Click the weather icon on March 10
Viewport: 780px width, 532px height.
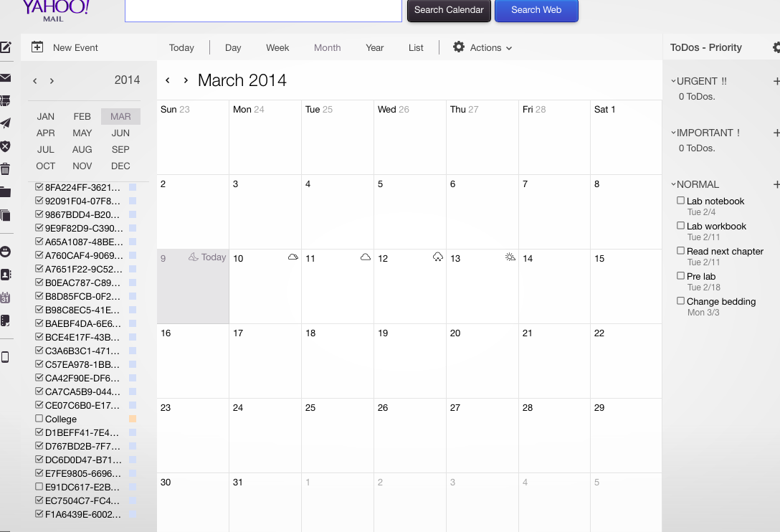pos(293,257)
